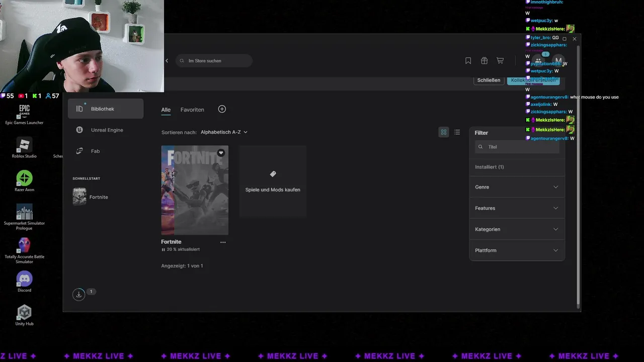The width and height of the screenshot is (644, 362).
Task: Open the Roblox Studio desktop shortcut
Action: coord(24,147)
